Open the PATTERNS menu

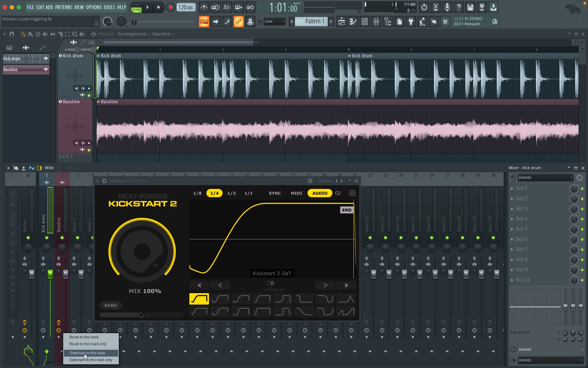click(64, 7)
